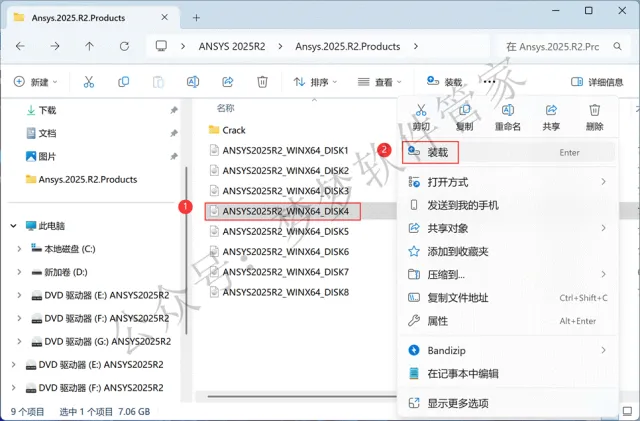Choose Copy as path (复制文件地址)
Screen dimensions: 640x421
509,298
